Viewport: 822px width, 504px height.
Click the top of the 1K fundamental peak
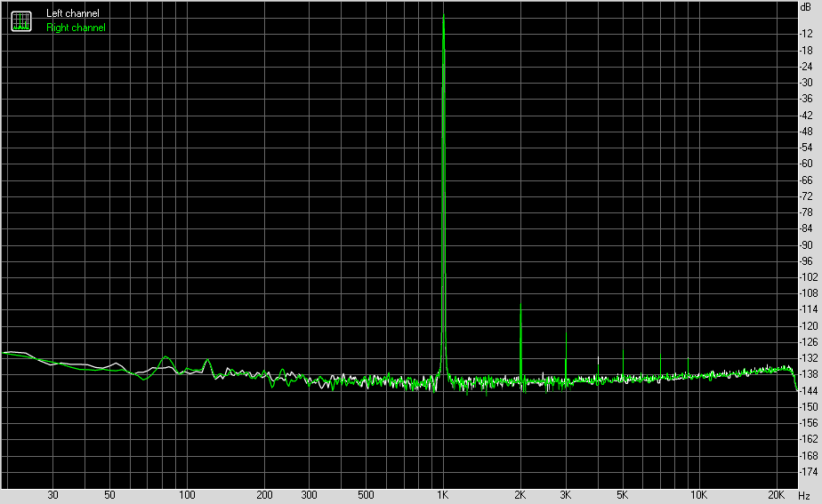click(443, 16)
